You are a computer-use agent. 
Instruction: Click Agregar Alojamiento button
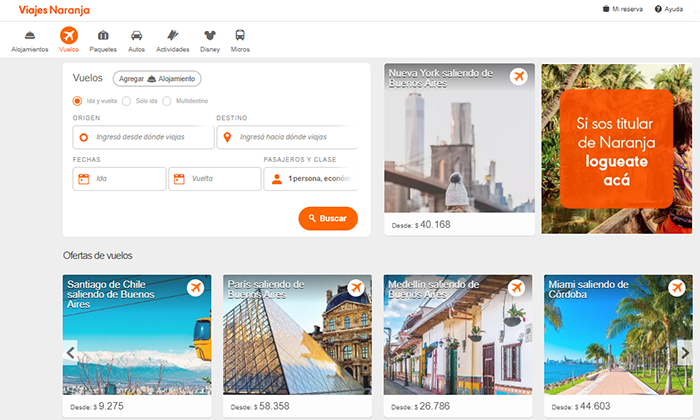[157, 79]
